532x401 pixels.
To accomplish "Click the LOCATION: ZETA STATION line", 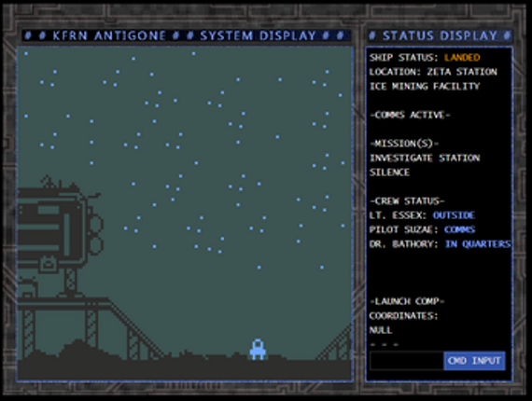I will tap(433, 72).
